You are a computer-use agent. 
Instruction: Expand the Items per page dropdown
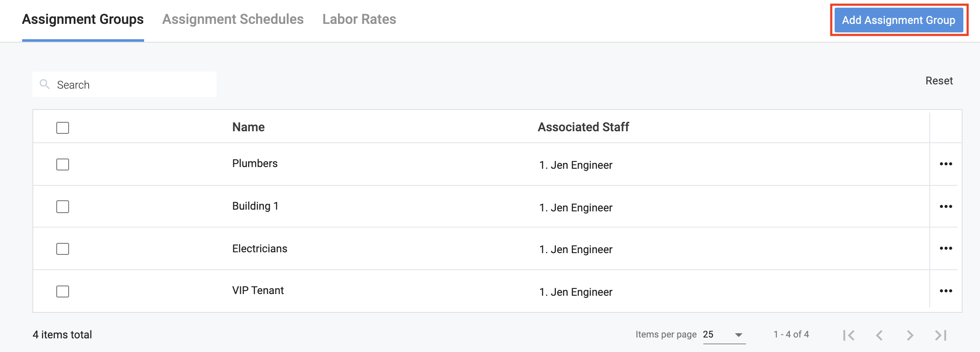[724, 335]
